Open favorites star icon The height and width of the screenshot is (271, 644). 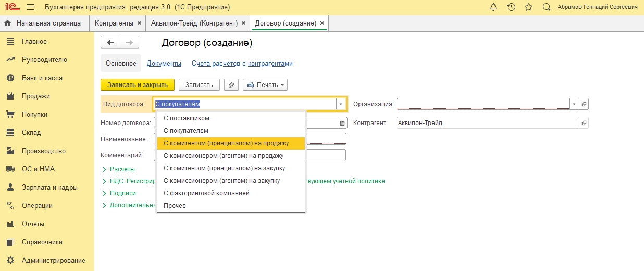click(529, 7)
